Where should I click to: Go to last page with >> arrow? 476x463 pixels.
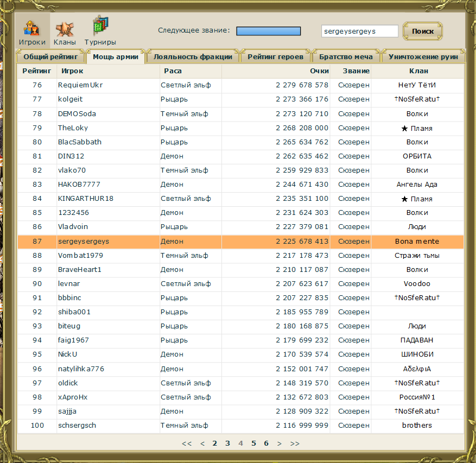click(x=295, y=443)
